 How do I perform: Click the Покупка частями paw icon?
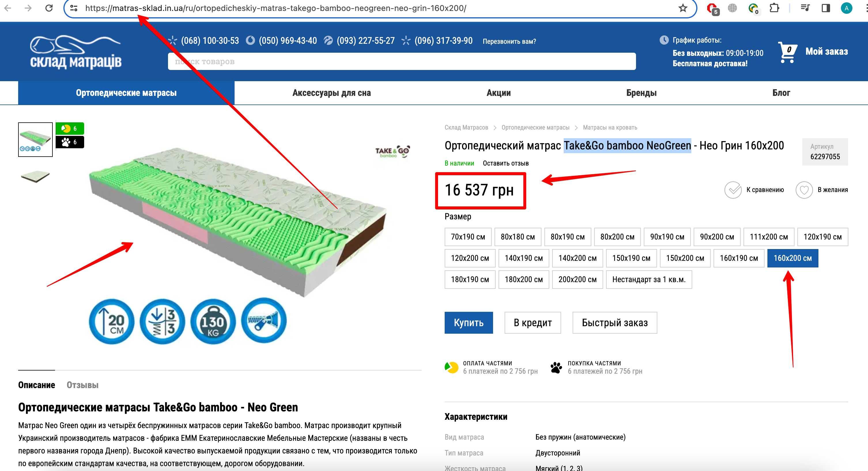tap(556, 367)
